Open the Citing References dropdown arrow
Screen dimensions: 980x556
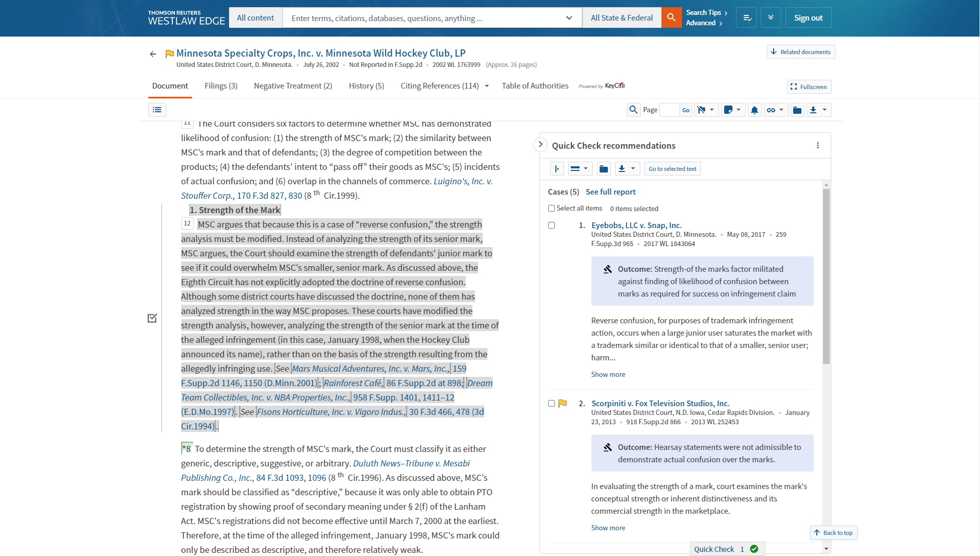(487, 86)
